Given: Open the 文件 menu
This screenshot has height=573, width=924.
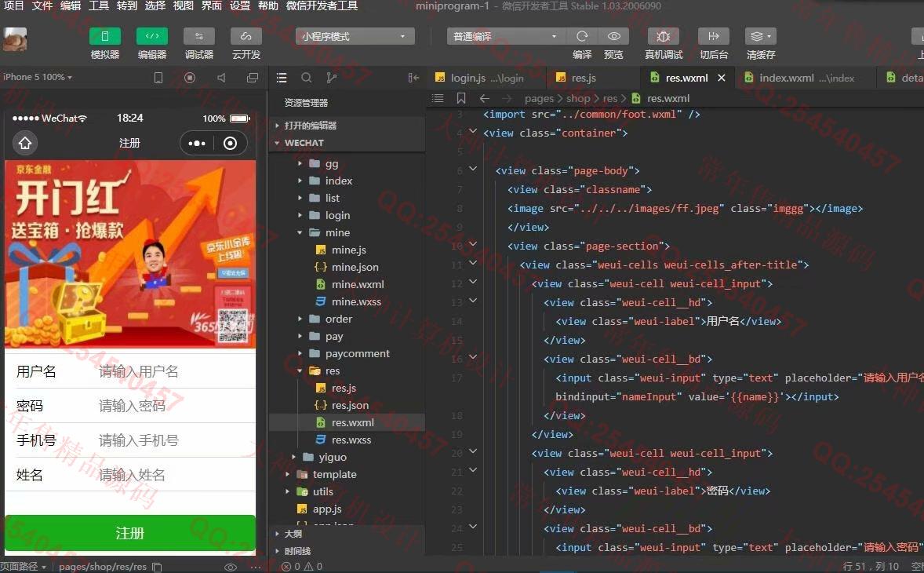Looking at the screenshot, I should 42,6.
